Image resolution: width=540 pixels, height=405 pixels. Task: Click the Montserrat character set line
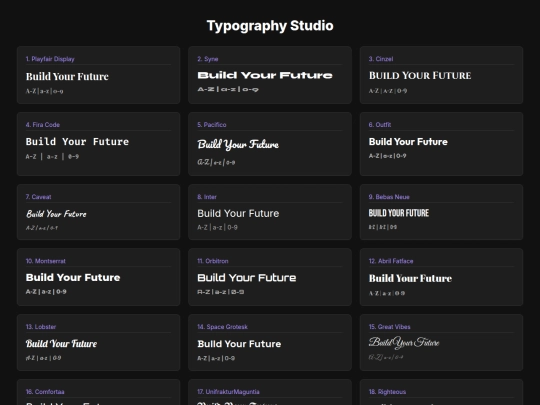coord(46,292)
